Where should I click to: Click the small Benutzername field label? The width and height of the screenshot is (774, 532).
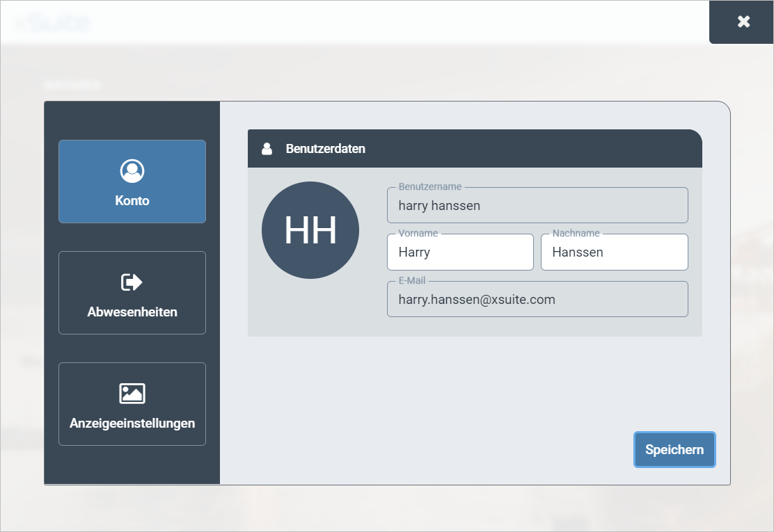429,187
